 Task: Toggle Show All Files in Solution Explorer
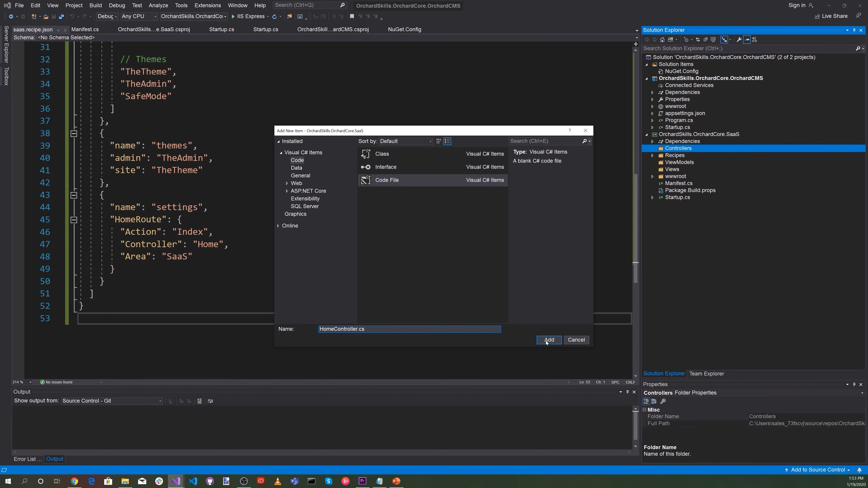coord(713,40)
